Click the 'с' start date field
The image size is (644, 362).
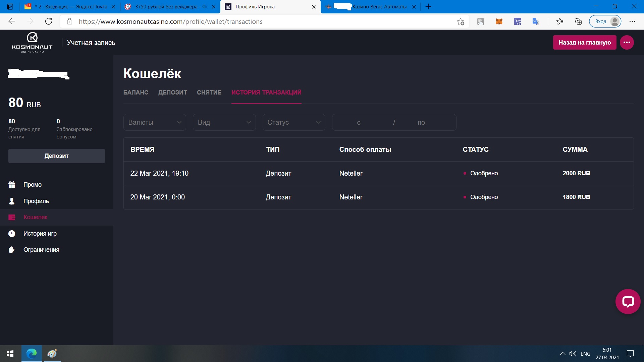point(359,122)
